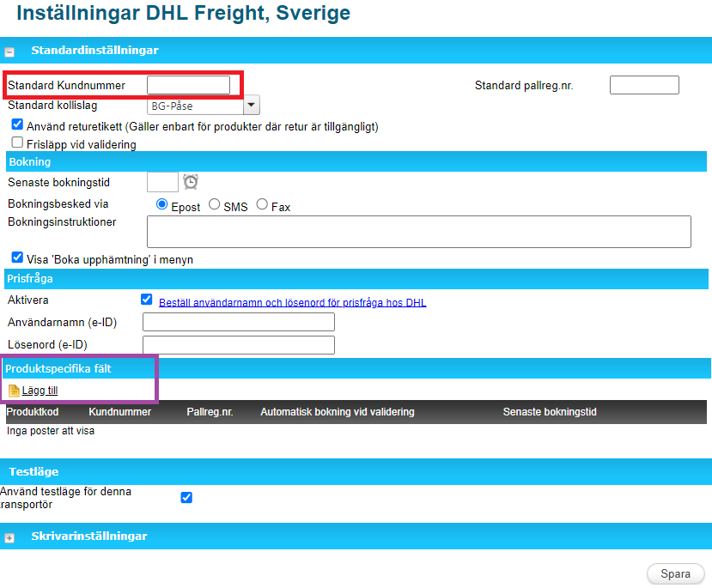Image resolution: width=712 pixels, height=588 pixels.
Task: Select the Epost radio button
Action: coord(161,204)
